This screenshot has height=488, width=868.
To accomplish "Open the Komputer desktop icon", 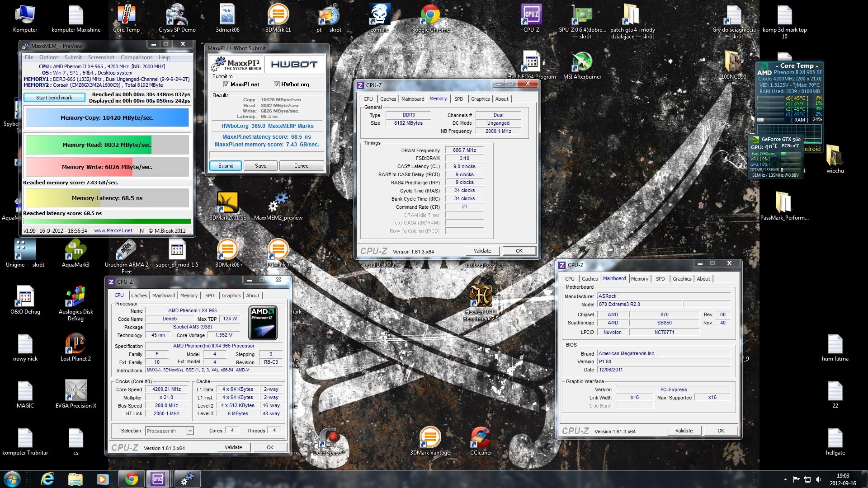I will pos(25,19).
